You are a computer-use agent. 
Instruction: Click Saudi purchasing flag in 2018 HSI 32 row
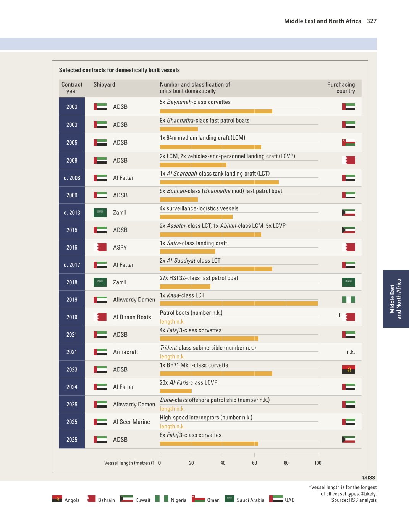coord(349,282)
